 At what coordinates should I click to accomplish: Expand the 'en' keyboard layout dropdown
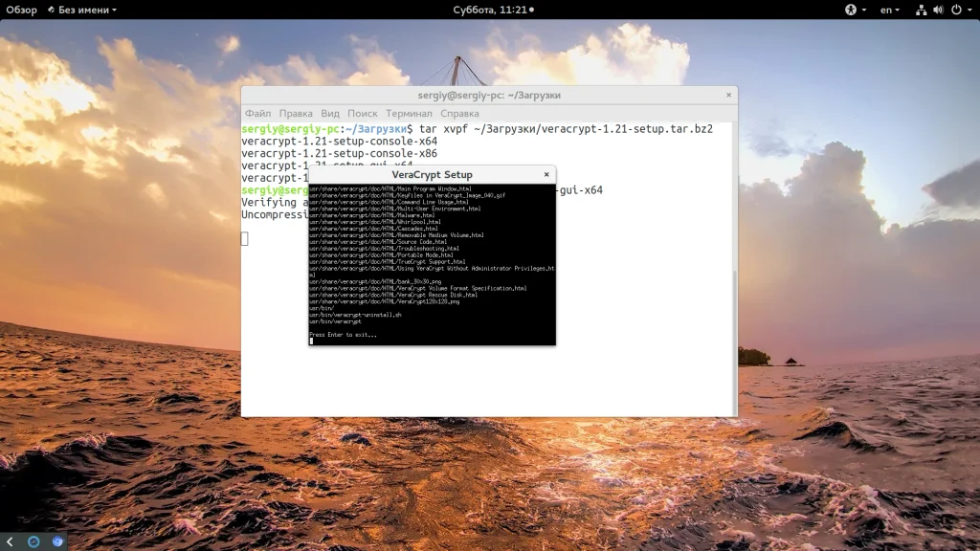(890, 10)
